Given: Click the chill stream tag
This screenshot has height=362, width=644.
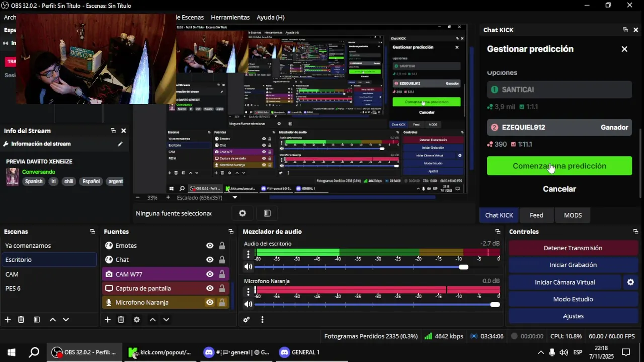Looking at the screenshot, I should [68, 182].
